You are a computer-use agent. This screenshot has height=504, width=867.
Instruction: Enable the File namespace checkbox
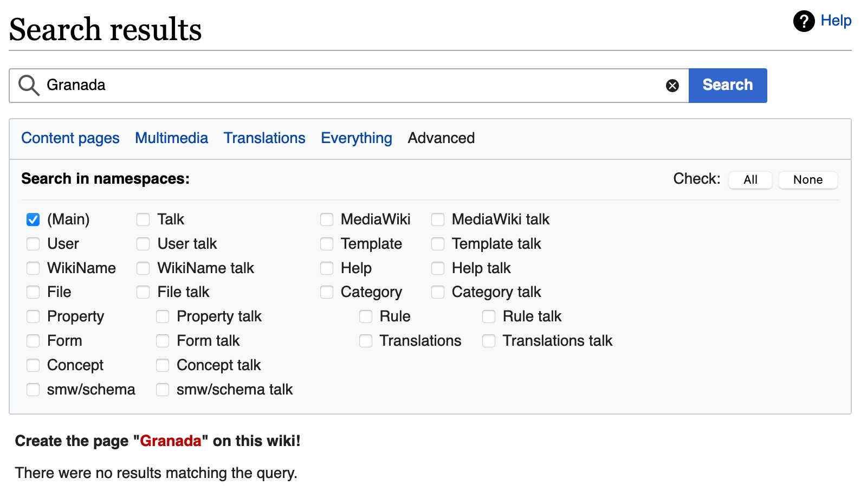[x=33, y=292]
